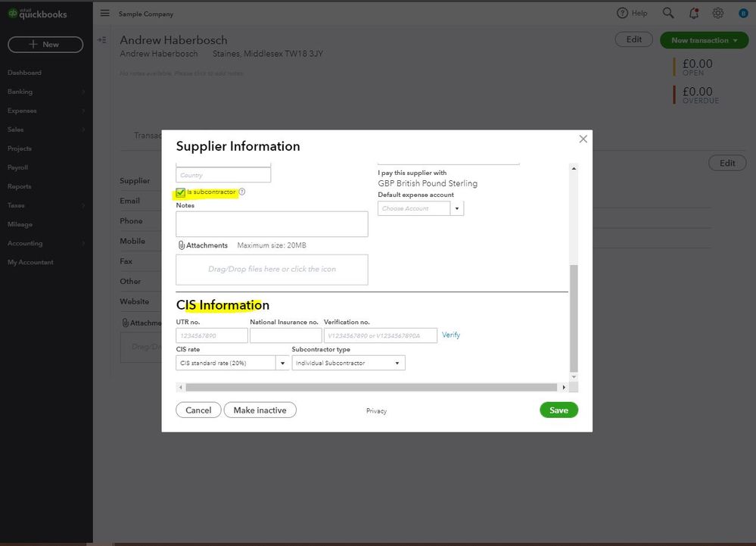Screen dimensions: 756x546
Task: Click the Attachments paperclip icon in dialog
Action: [182, 245]
